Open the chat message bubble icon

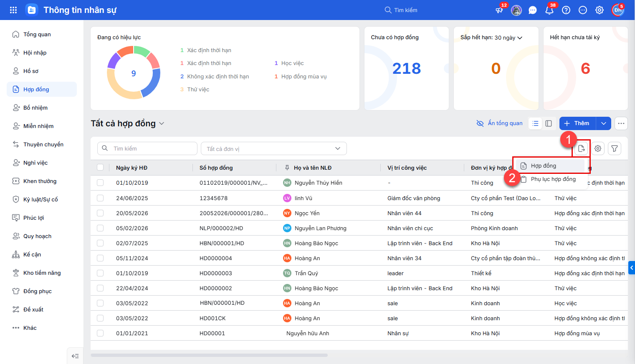533,10
